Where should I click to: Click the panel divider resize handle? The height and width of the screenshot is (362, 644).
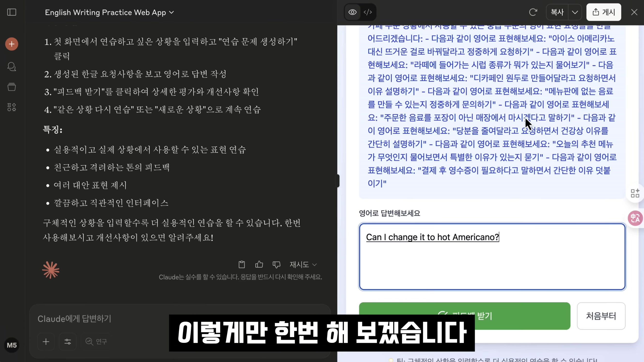click(x=338, y=181)
